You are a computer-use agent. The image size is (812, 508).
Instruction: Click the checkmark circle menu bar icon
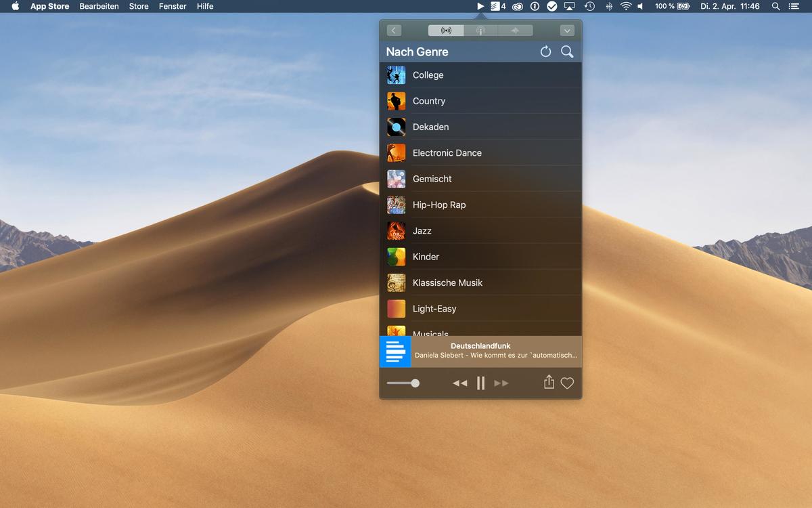coord(551,6)
